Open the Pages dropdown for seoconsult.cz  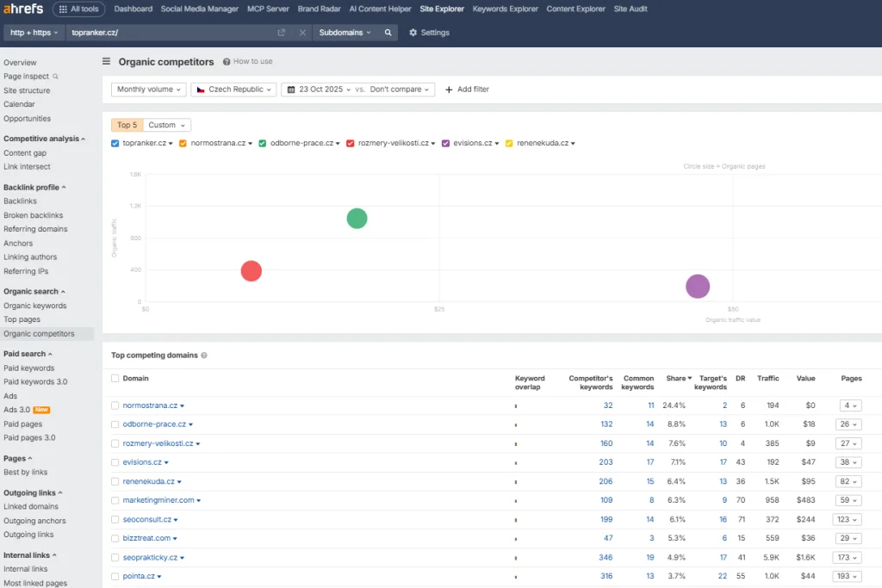click(x=848, y=519)
